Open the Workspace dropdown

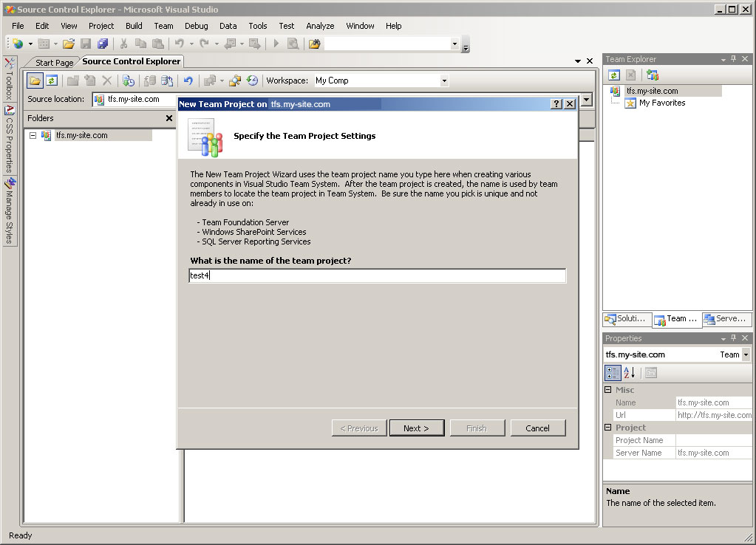pos(444,81)
